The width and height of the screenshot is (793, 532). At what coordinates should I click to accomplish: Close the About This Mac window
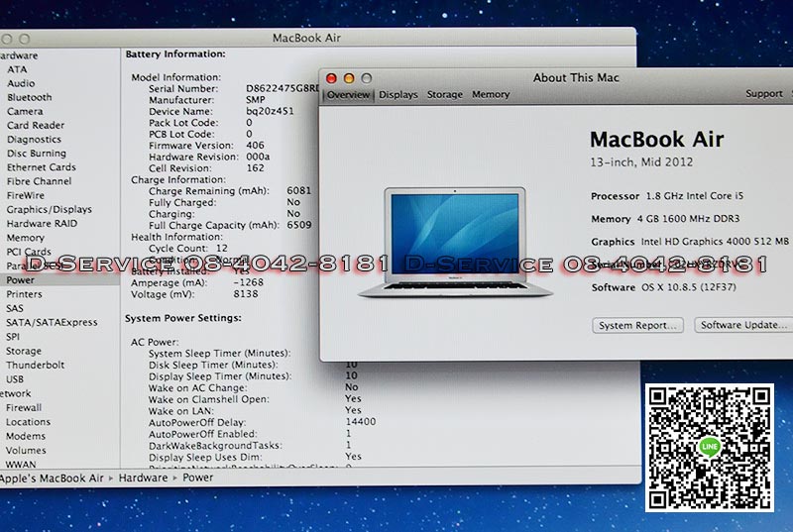point(331,78)
